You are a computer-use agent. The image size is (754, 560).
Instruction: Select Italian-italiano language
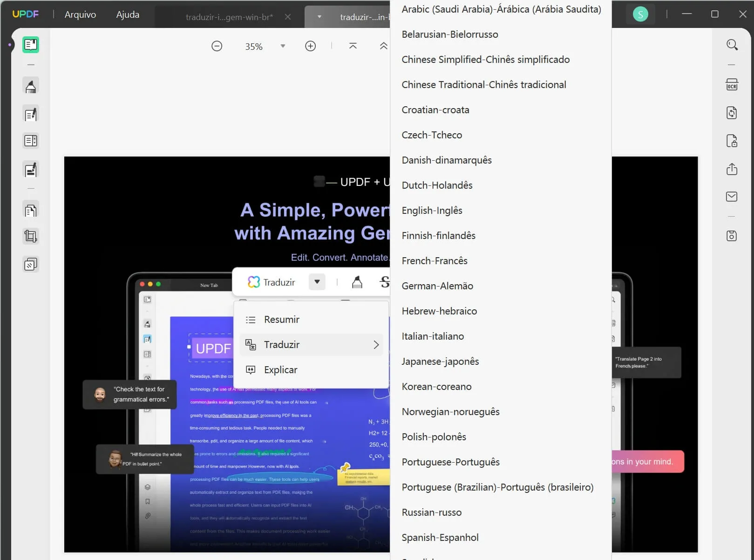point(501,336)
